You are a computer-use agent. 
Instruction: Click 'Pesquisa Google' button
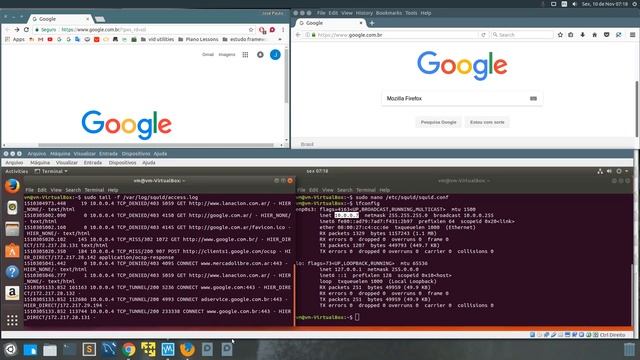click(x=438, y=122)
